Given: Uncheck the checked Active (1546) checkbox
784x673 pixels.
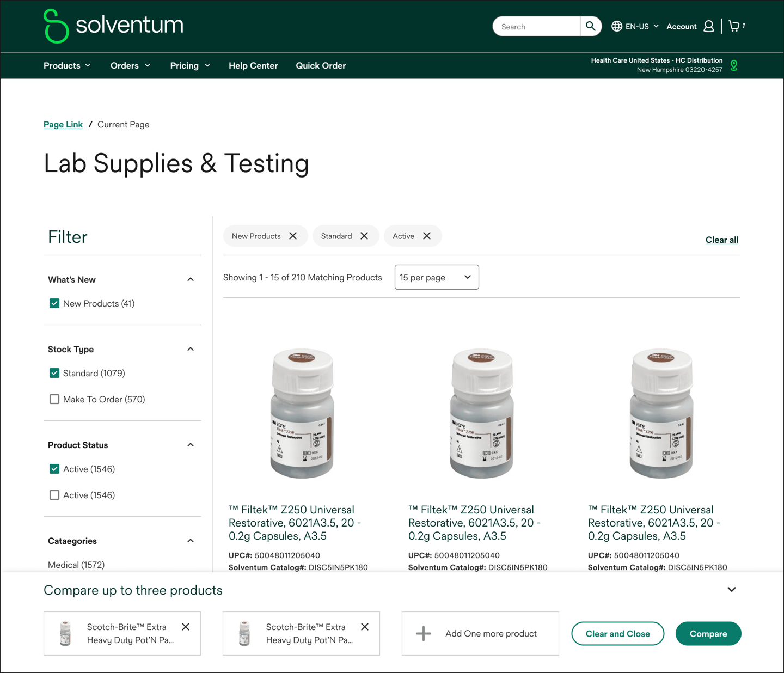Looking at the screenshot, I should (x=54, y=469).
